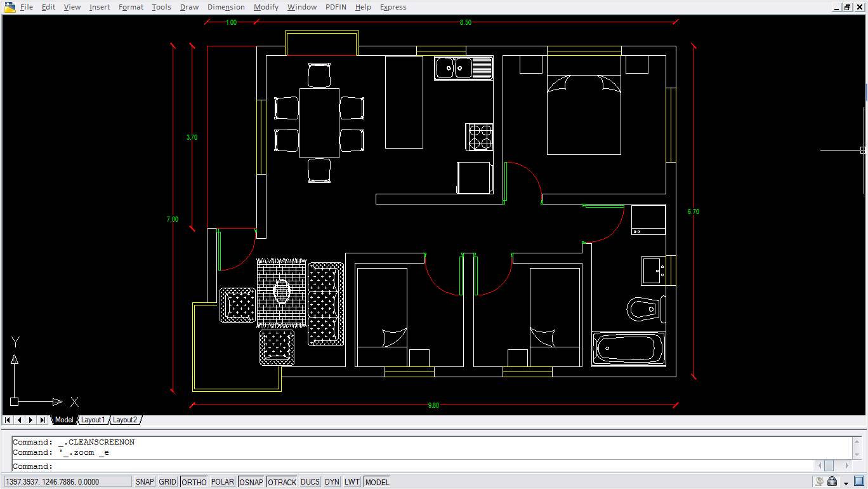868x489 pixels.
Task: Disable ORTHO mode in status bar
Action: pyautogui.click(x=194, y=482)
